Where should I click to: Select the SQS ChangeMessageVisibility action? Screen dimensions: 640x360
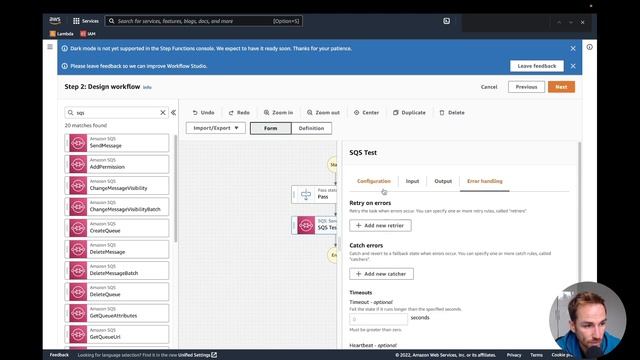tap(117, 185)
